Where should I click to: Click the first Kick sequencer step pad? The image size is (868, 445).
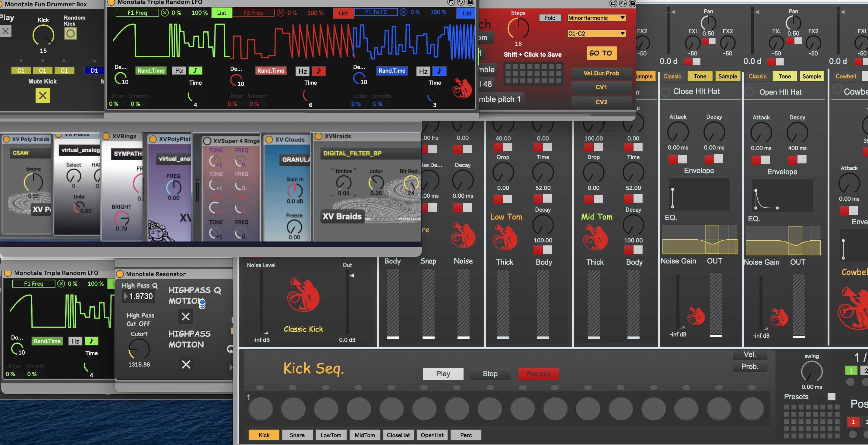(260, 408)
